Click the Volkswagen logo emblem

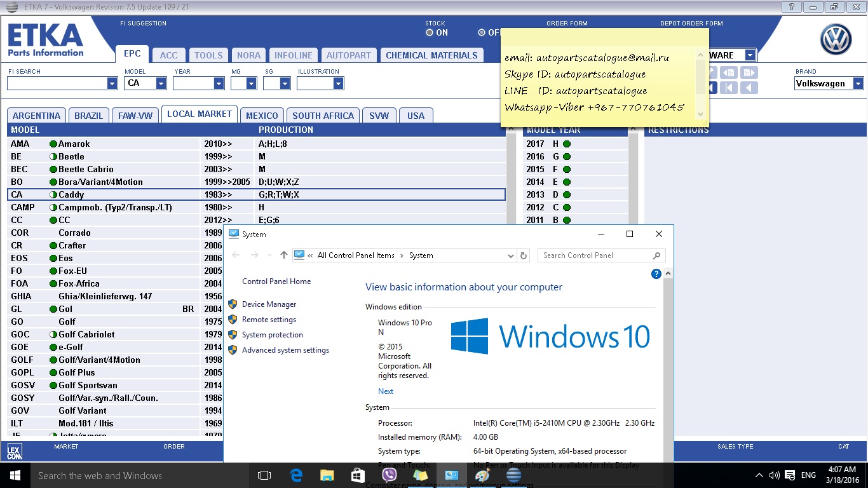836,39
